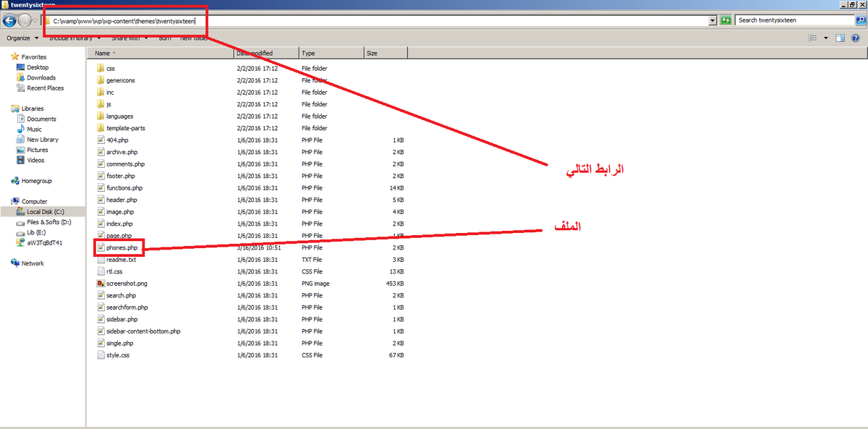Open Desktop in the navigation pane
Screen dimensions: 868x429
[38, 67]
